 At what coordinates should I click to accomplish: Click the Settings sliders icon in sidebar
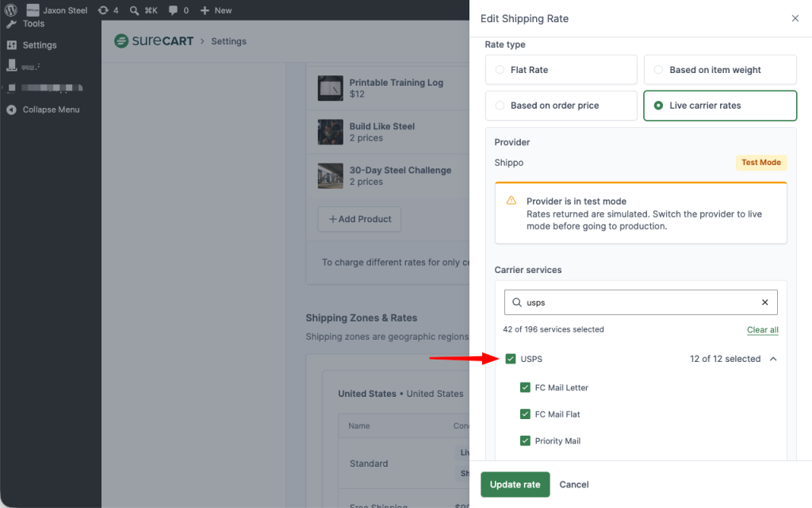click(x=11, y=45)
